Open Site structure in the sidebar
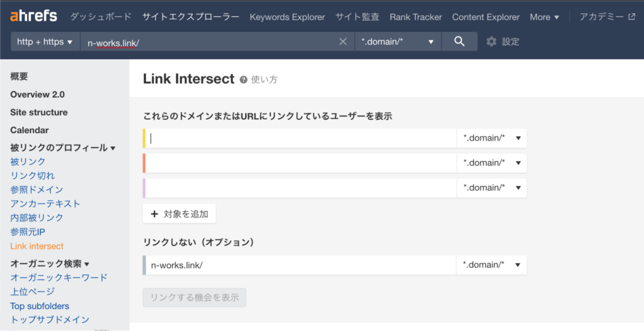 click(x=39, y=112)
